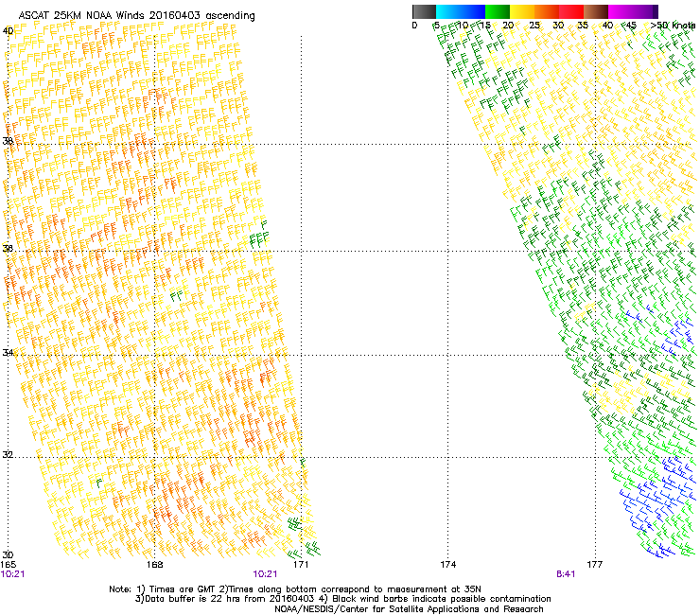This screenshot has height=615, width=700.
Task: Select the red 30-35 knots legend segment
Action: pyautogui.click(x=571, y=11)
